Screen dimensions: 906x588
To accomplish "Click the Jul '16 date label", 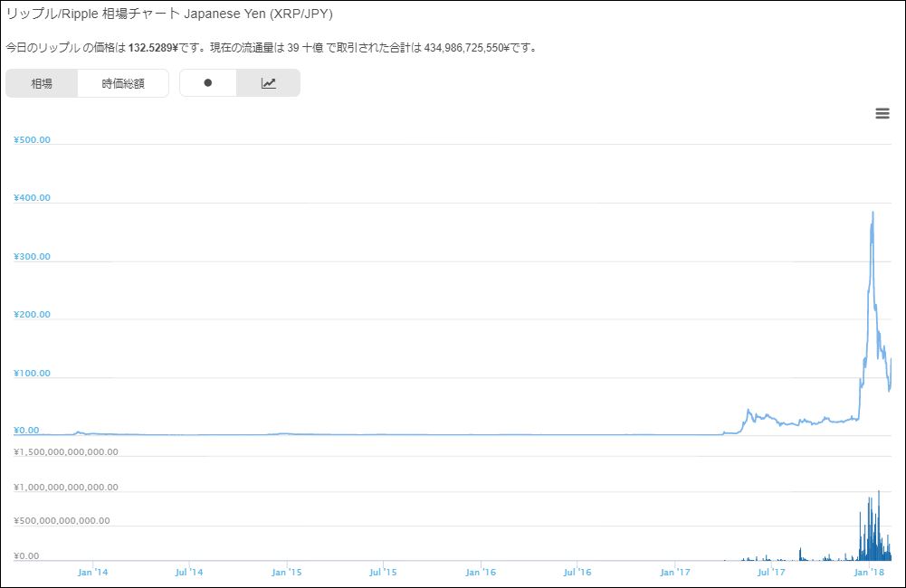I will (577, 572).
